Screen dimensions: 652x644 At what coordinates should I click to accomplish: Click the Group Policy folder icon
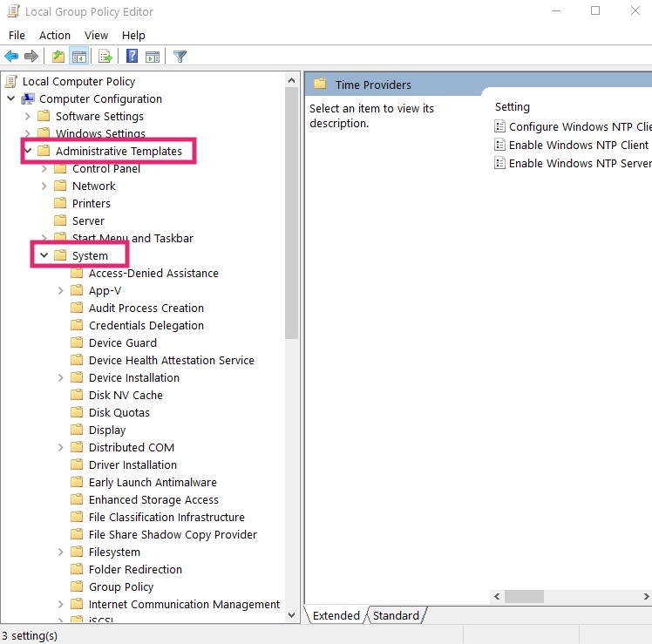(x=77, y=586)
